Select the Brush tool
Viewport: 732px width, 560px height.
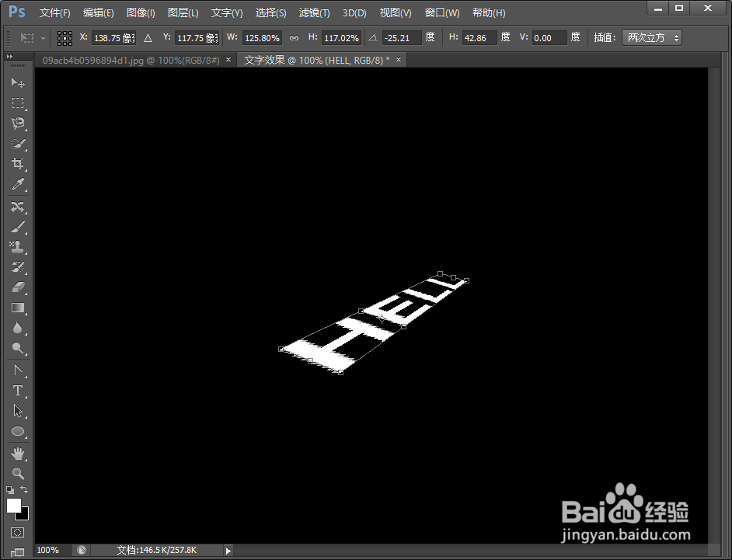point(18,227)
